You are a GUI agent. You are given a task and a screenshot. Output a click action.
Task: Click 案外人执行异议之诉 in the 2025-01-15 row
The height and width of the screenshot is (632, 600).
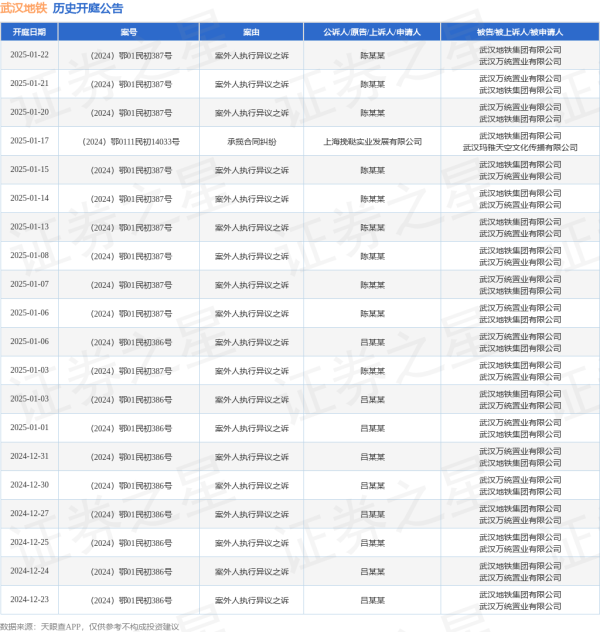tap(252, 170)
